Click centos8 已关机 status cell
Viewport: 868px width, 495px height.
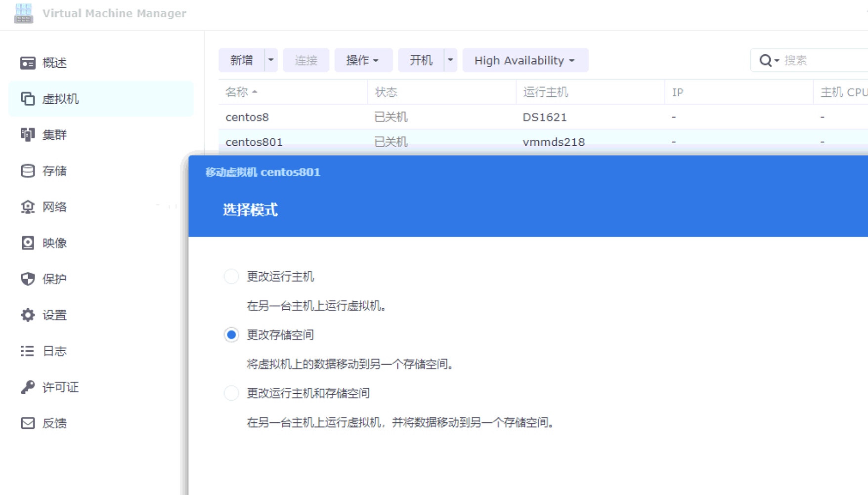391,117
